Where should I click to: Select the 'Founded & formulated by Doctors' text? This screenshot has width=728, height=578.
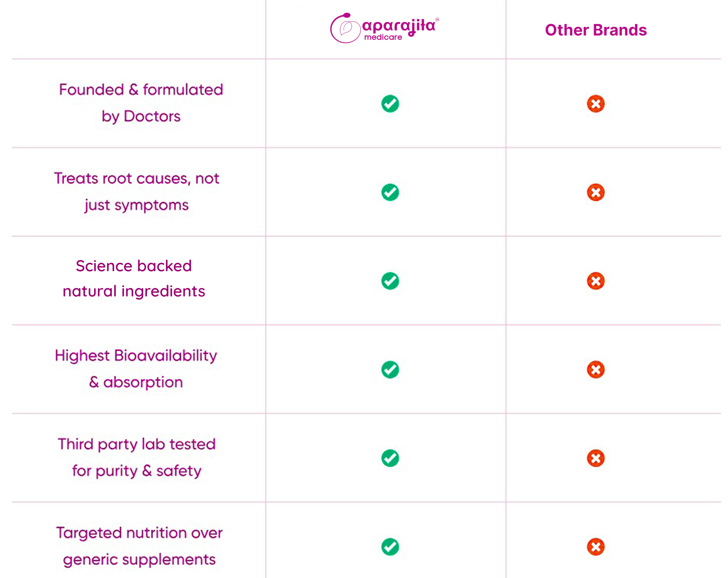141,103
